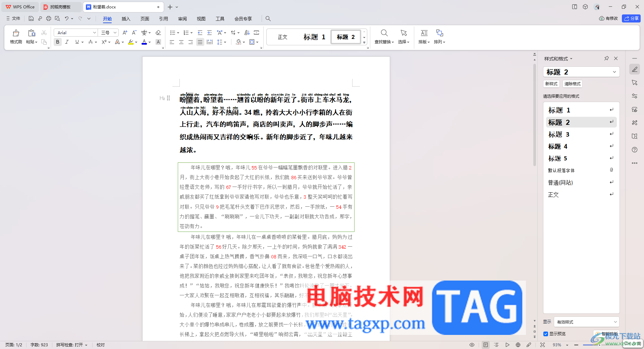Open Print Preview from quick access toolbar
Image resolution: width=644 pixels, height=349 pixels.
(x=57, y=18)
